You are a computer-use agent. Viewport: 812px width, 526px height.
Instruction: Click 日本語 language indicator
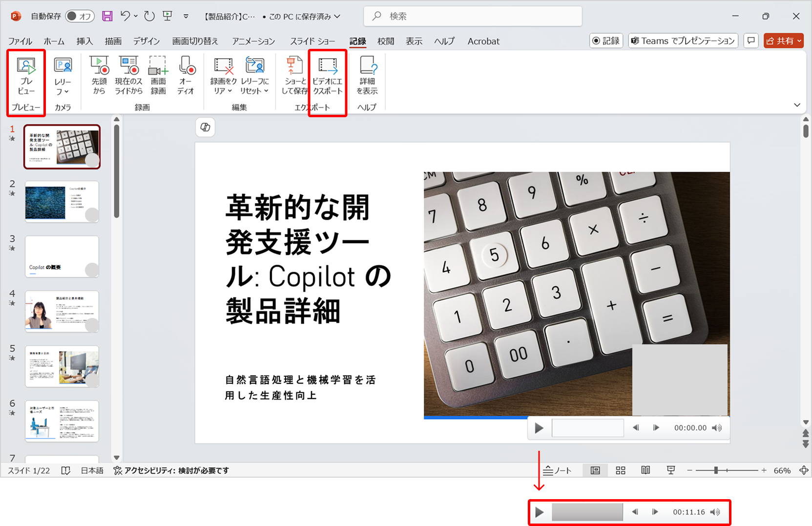(92, 470)
